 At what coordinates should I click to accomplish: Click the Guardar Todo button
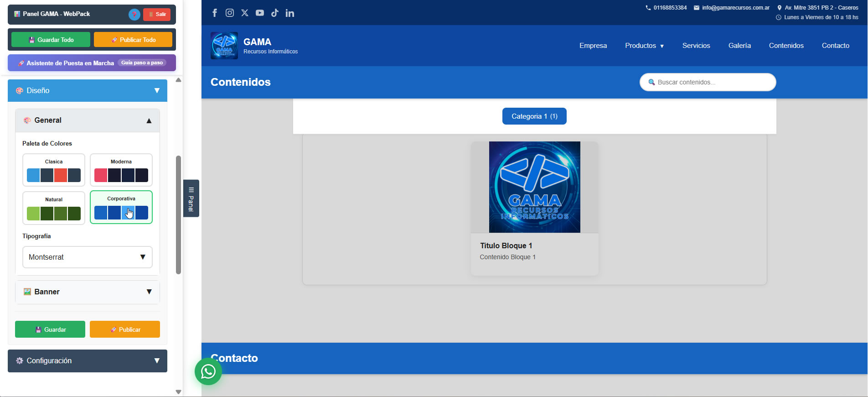(x=51, y=40)
